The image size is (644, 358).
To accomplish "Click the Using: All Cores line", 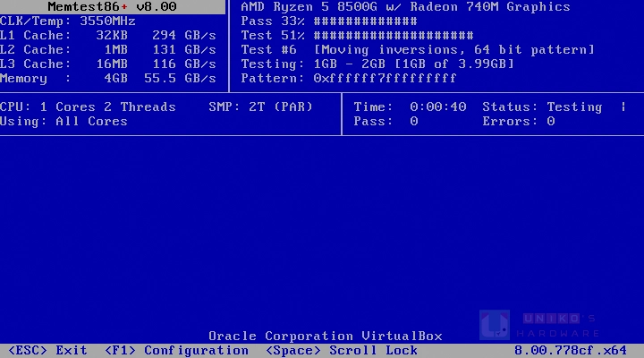I will [x=64, y=121].
